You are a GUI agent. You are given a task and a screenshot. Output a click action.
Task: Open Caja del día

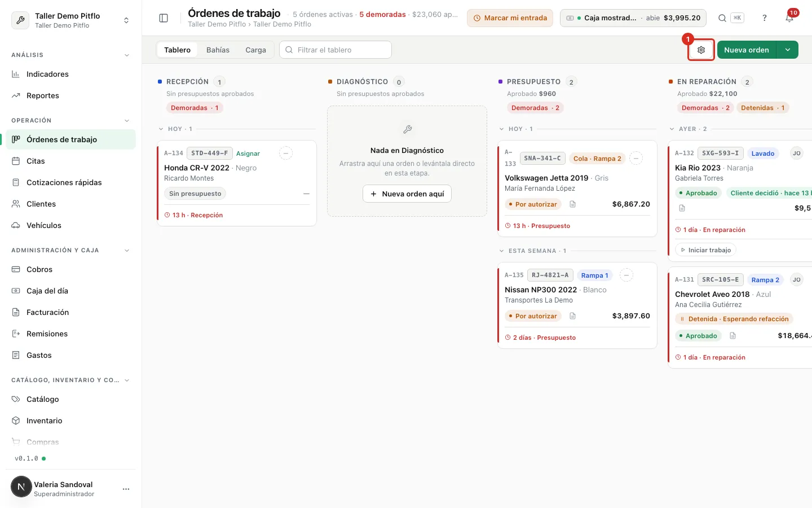click(70, 291)
